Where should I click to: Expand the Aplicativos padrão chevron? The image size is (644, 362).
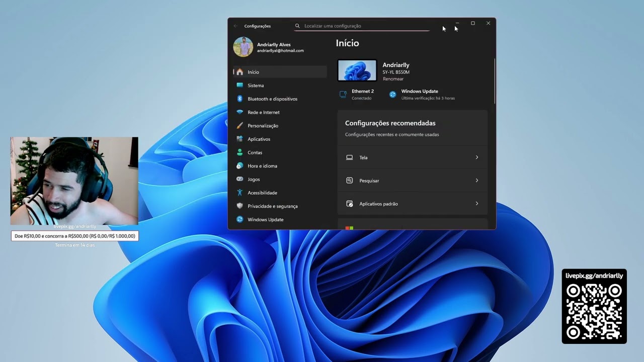pos(477,204)
